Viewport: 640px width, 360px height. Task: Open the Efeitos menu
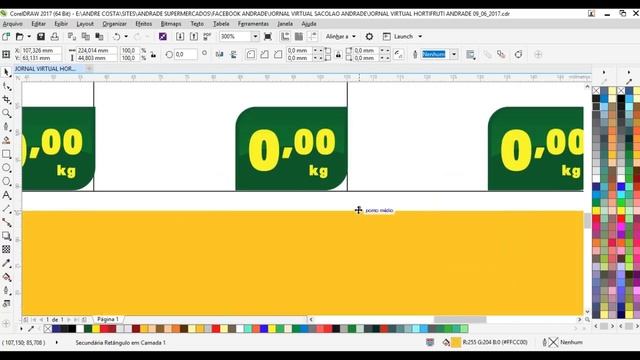tap(144, 24)
